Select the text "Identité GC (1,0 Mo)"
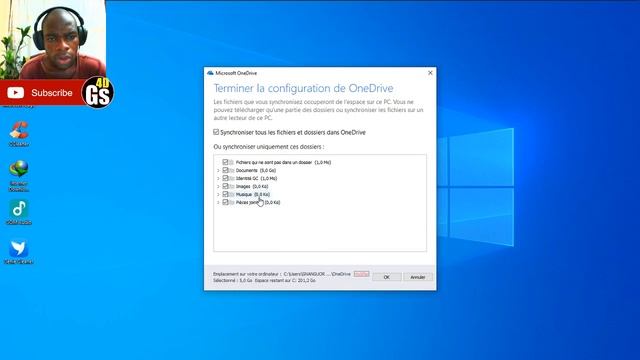 [256, 178]
